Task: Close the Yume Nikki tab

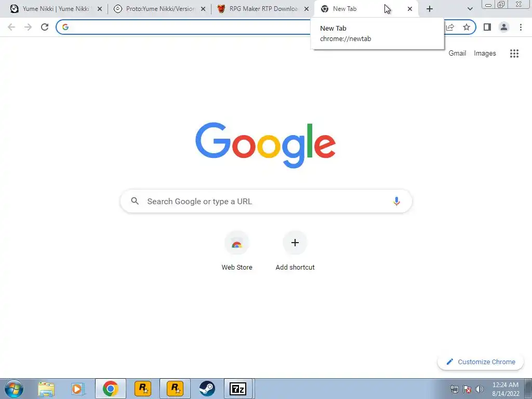Action: tap(100, 9)
